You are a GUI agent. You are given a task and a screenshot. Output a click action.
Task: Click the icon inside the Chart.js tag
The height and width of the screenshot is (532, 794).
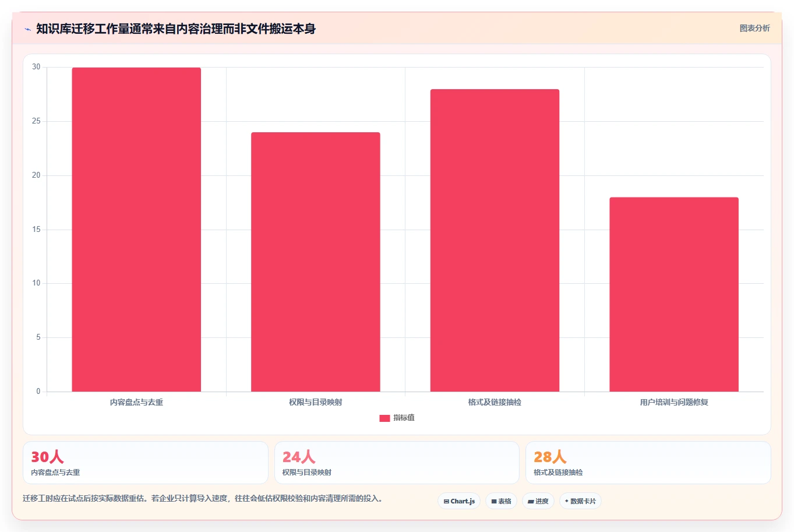(x=446, y=502)
